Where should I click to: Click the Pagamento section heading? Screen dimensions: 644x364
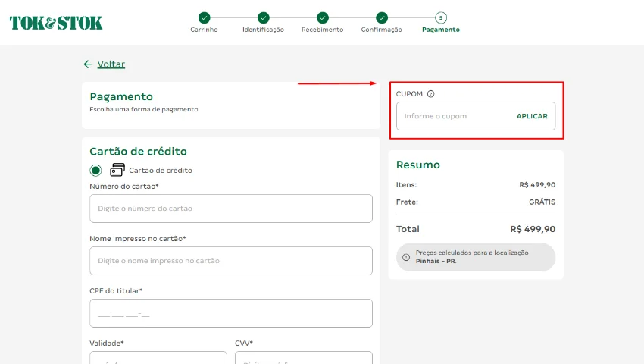coord(121,96)
